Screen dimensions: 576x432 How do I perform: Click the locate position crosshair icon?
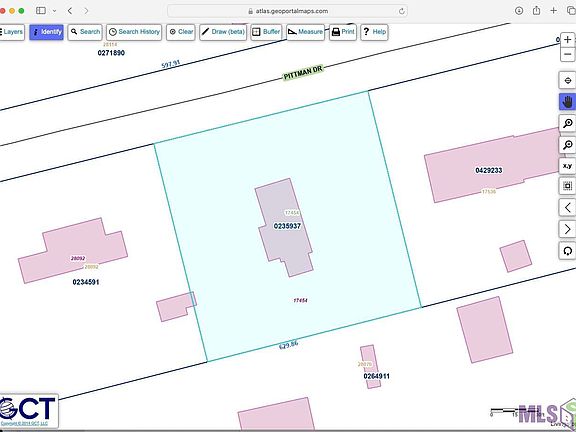click(x=568, y=80)
